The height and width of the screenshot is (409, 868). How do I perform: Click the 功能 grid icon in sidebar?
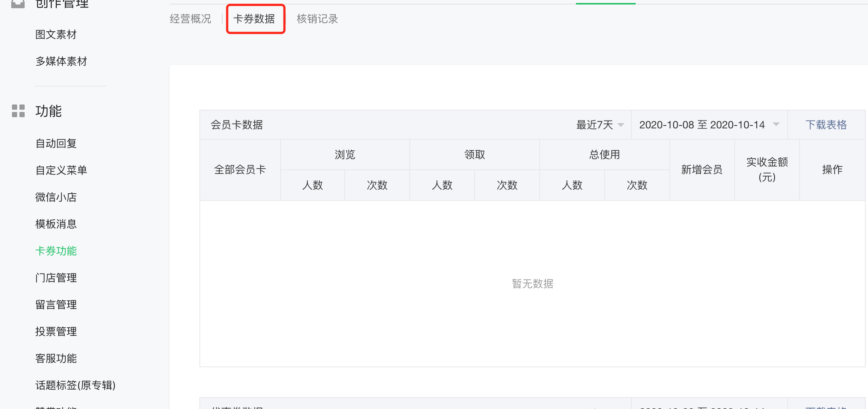[18, 111]
